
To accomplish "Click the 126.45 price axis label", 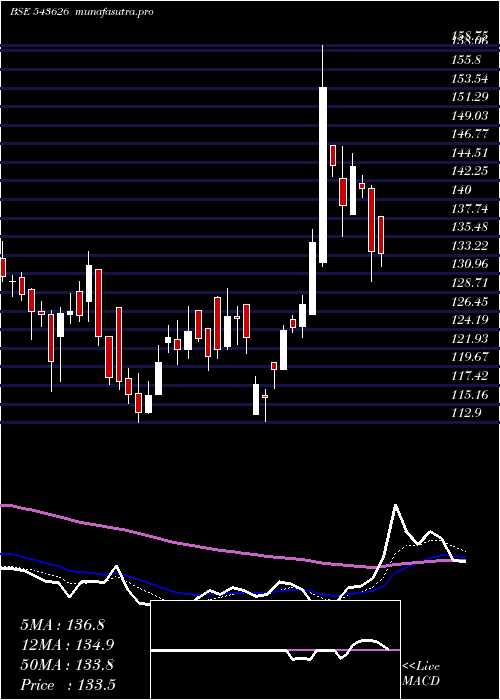I will pos(470,302).
